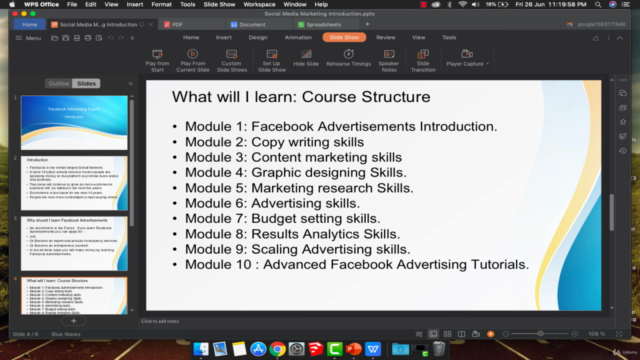This screenshot has width=640, height=360.
Task: Expand Player Capture dropdown arrow
Action: point(487,64)
